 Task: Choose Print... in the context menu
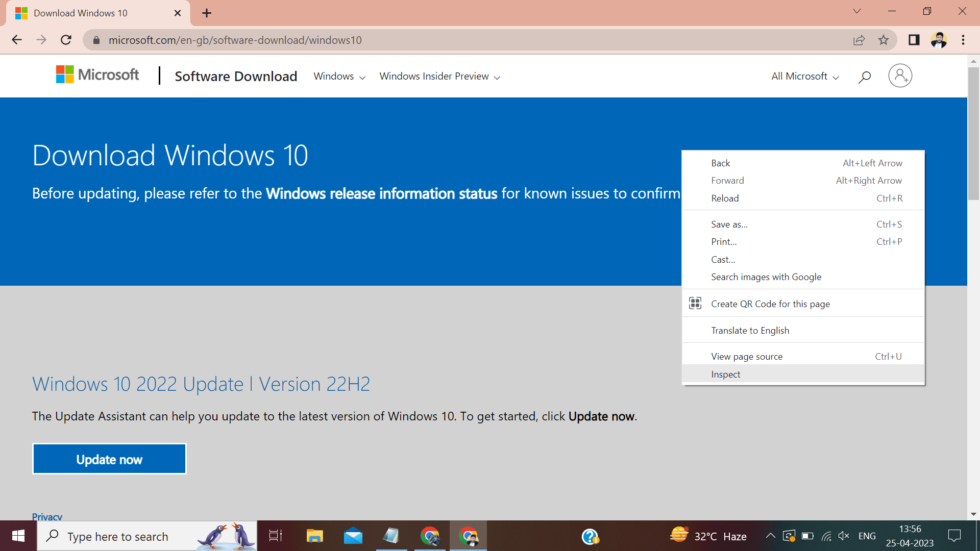click(x=803, y=242)
